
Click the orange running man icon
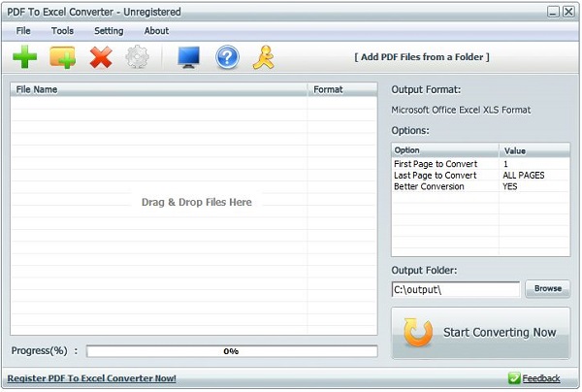point(264,57)
